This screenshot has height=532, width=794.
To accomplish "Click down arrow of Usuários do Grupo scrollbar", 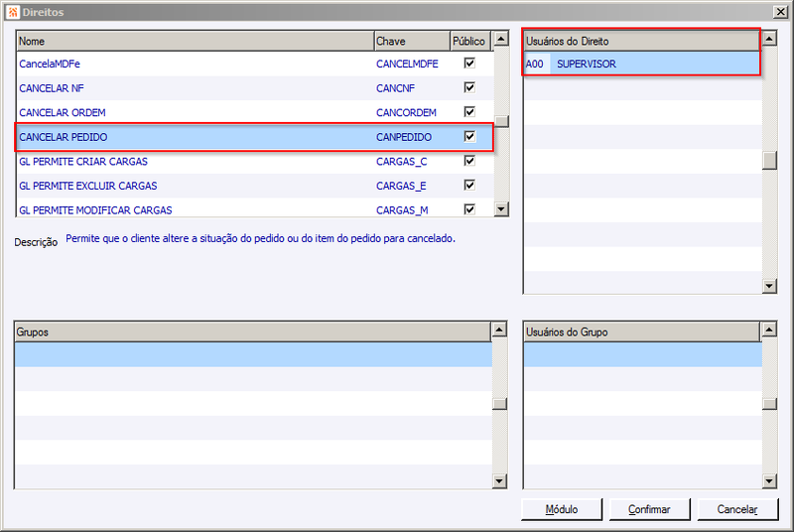I will click(x=770, y=480).
